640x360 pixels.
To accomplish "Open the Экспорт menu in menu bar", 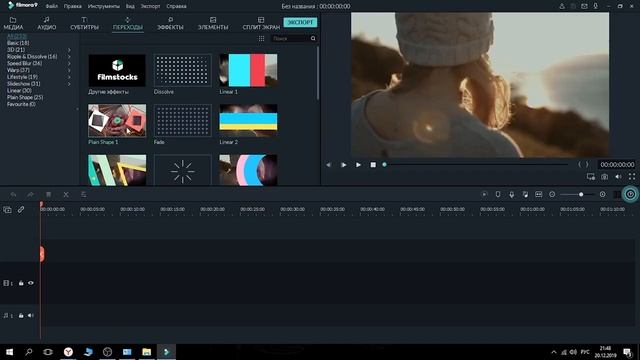I will [x=150, y=6].
